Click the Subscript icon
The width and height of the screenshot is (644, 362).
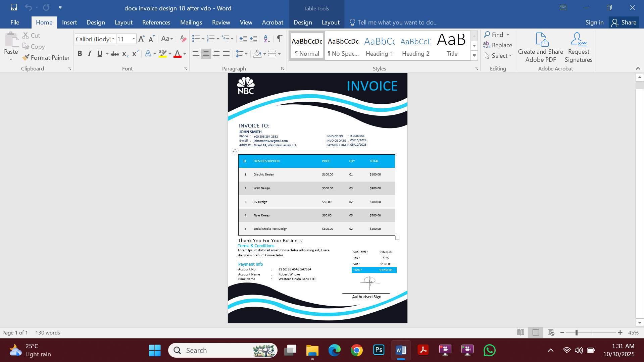[x=125, y=54]
